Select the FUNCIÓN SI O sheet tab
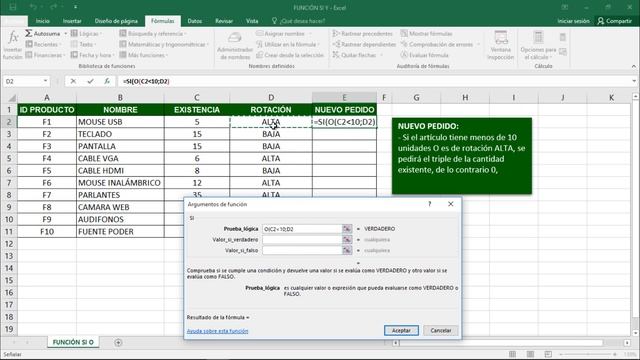The width and height of the screenshot is (640, 360). [73, 342]
